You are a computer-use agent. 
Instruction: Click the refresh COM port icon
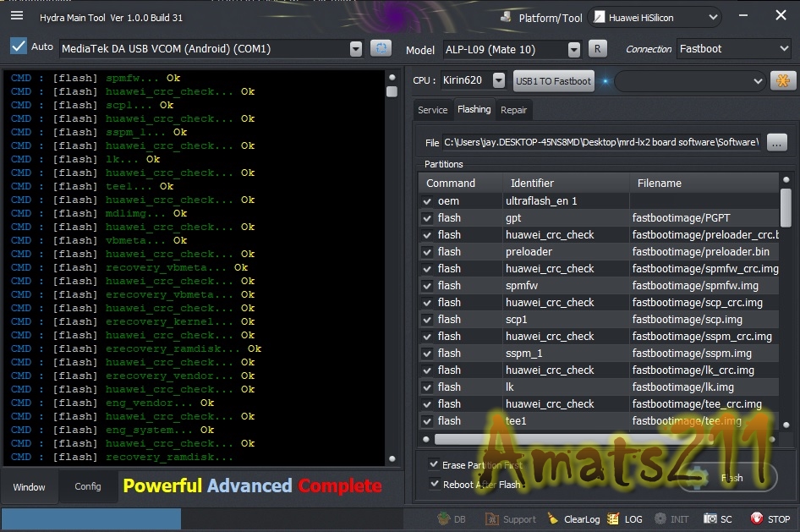tap(381, 48)
